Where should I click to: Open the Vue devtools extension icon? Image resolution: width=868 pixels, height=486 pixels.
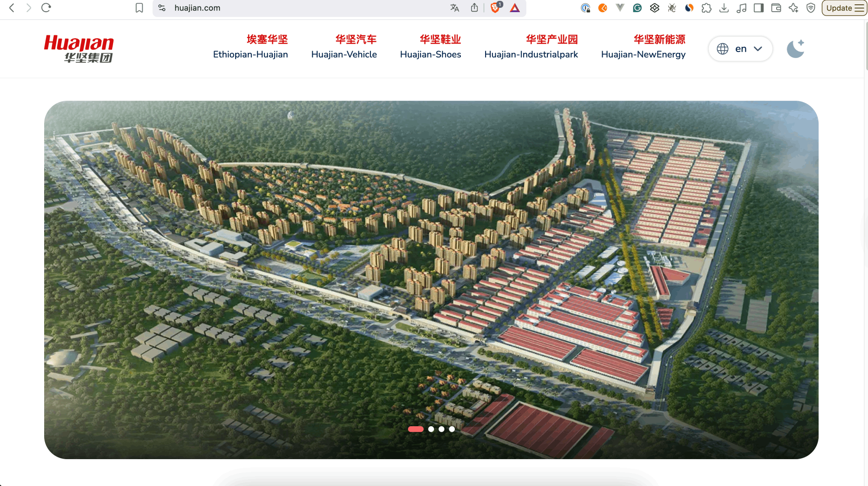pyautogui.click(x=620, y=8)
